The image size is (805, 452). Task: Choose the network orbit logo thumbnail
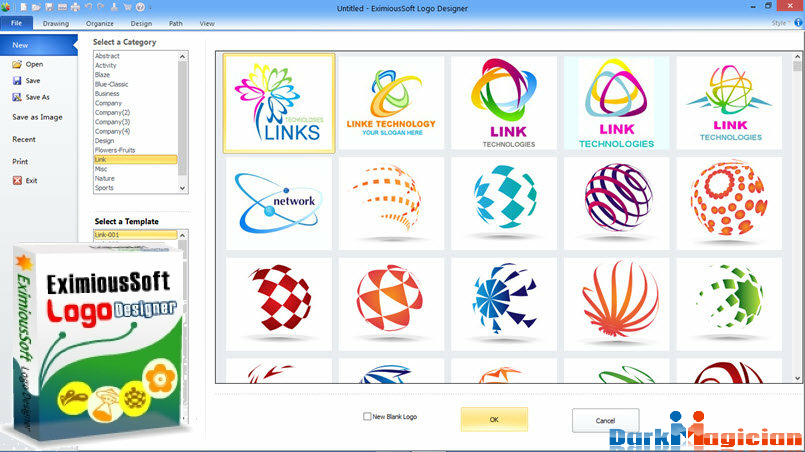[x=279, y=203]
